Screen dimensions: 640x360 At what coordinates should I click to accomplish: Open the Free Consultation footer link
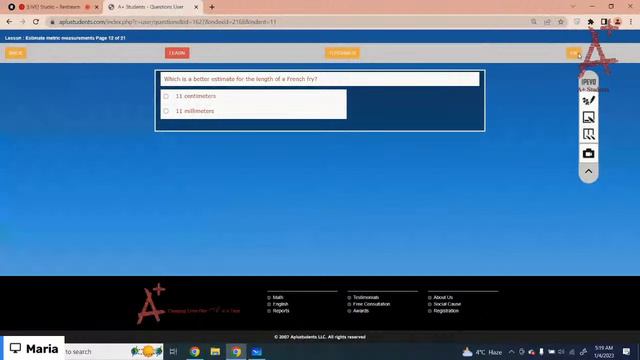tap(371, 304)
